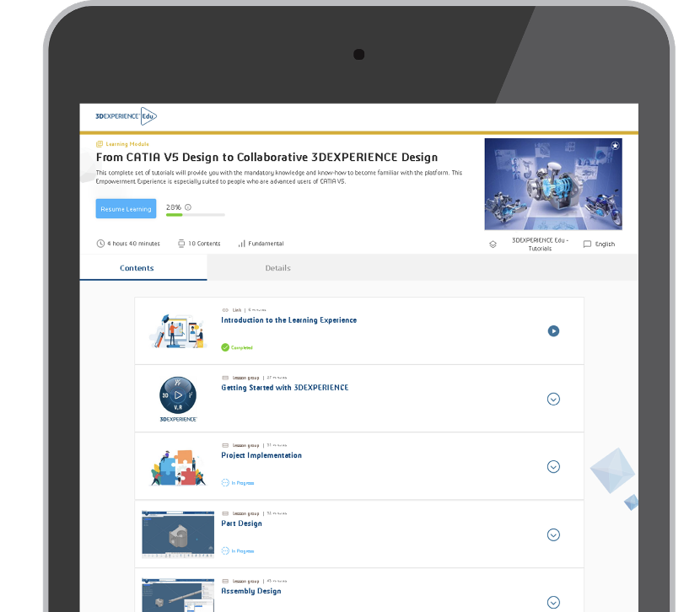Click lesson group icon above Assembly Design
The width and height of the screenshot is (700, 612).
(225, 581)
